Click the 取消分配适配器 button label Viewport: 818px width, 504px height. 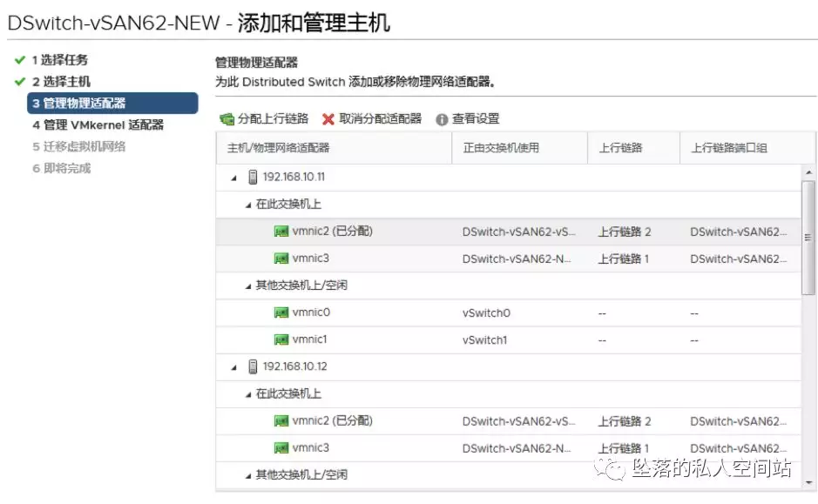pyautogui.click(x=381, y=119)
